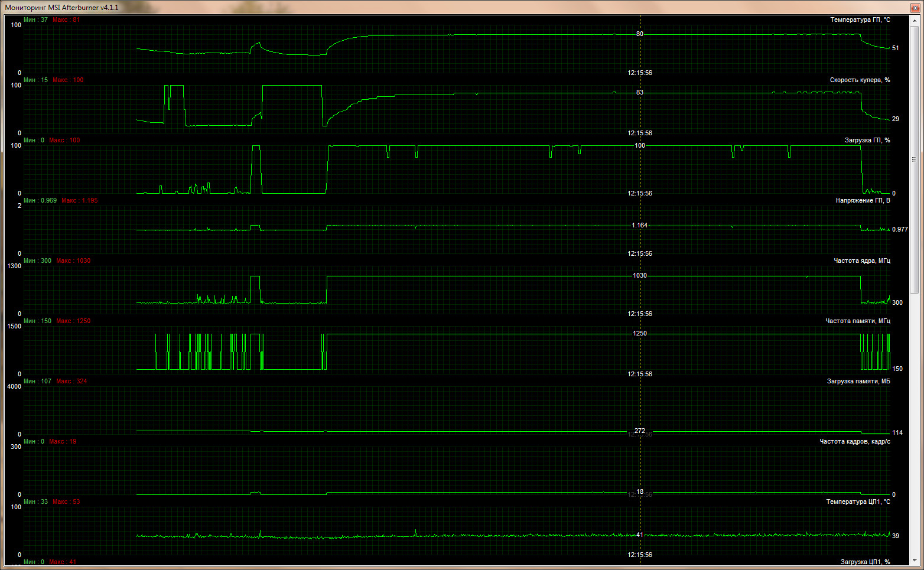The width and height of the screenshot is (924, 570).
Task: Click the current fan speed value '29'
Action: tap(896, 119)
